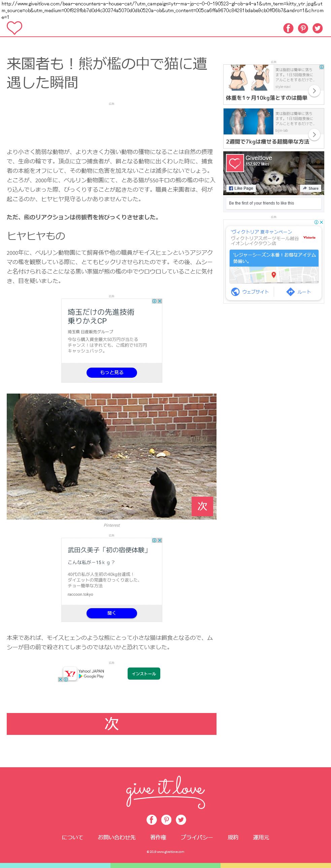Click the 開く button in ad
Viewport: 331px width, 868px height.
112,613
